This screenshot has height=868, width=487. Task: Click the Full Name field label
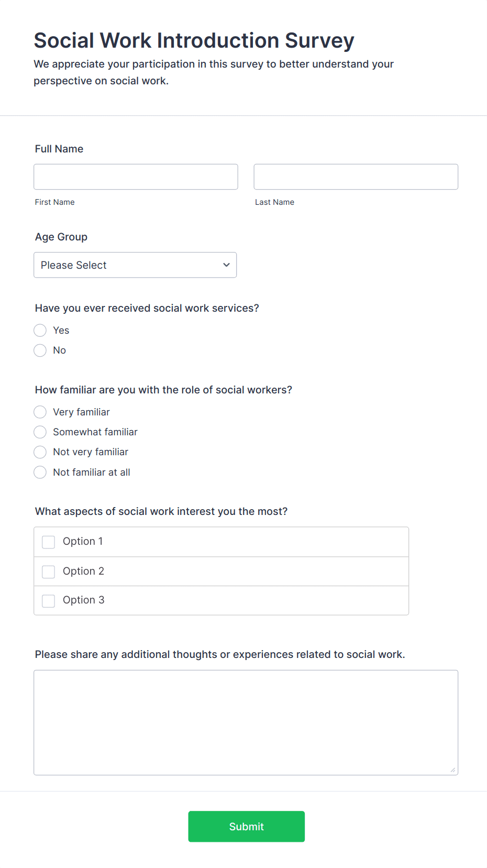point(59,149)
